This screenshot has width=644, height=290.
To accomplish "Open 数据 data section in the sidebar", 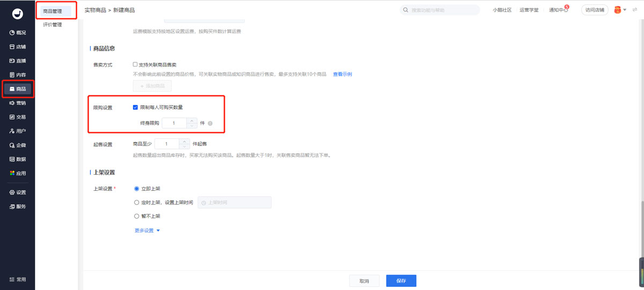I will pos(18,159).
